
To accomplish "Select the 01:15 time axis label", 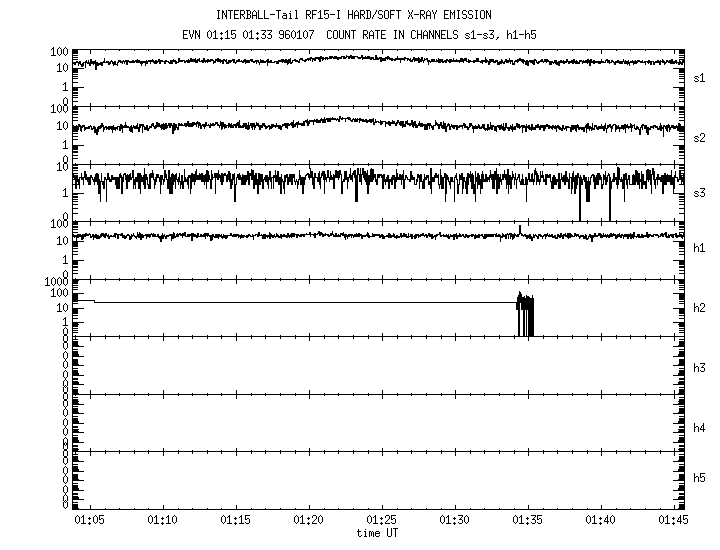I will tap(236, 521).
